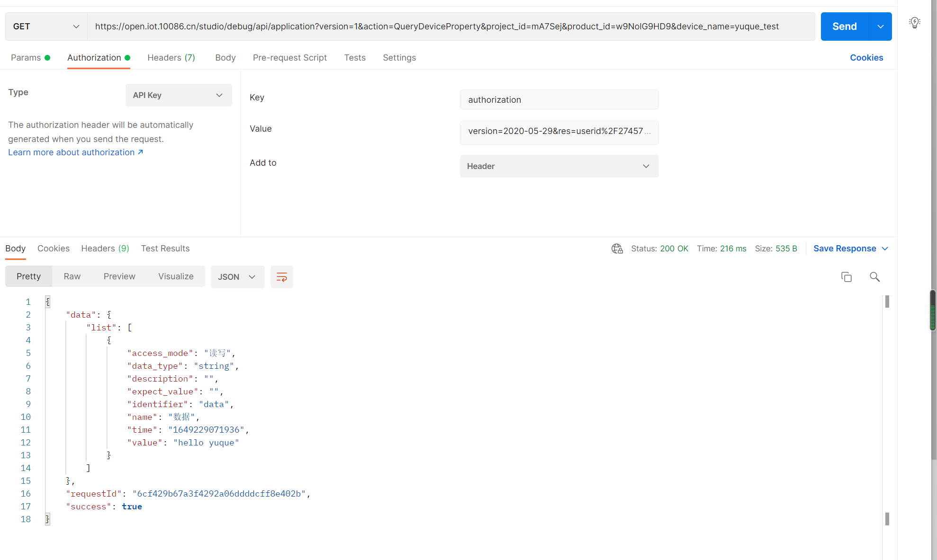Open the GET method dropdown

[x=46, y=27]
